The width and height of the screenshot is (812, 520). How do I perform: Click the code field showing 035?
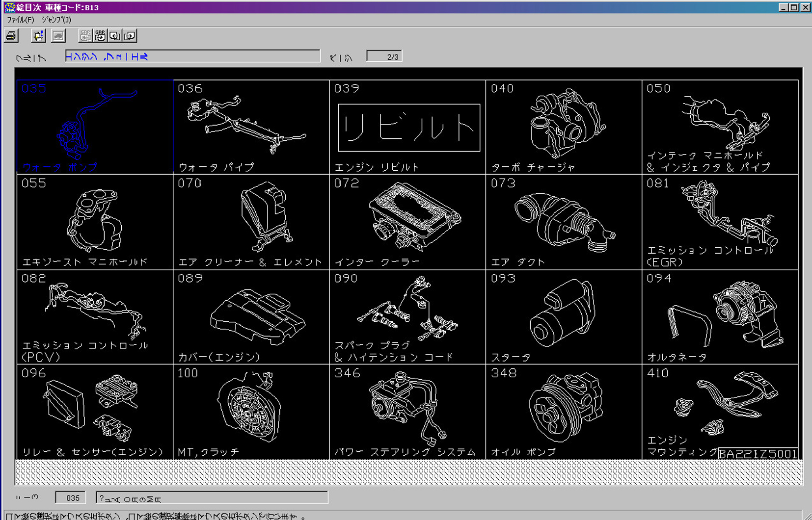71,498
